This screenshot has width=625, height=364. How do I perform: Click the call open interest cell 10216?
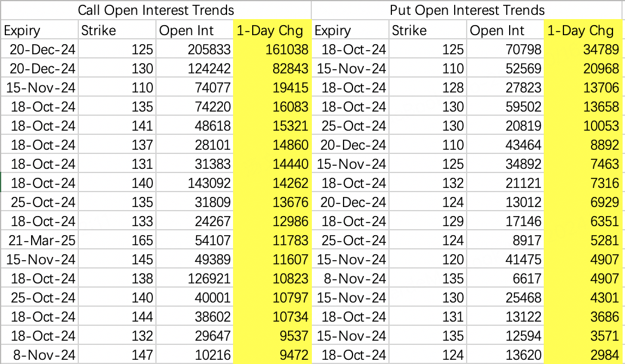pyautogui.click(x=194, y=354)
